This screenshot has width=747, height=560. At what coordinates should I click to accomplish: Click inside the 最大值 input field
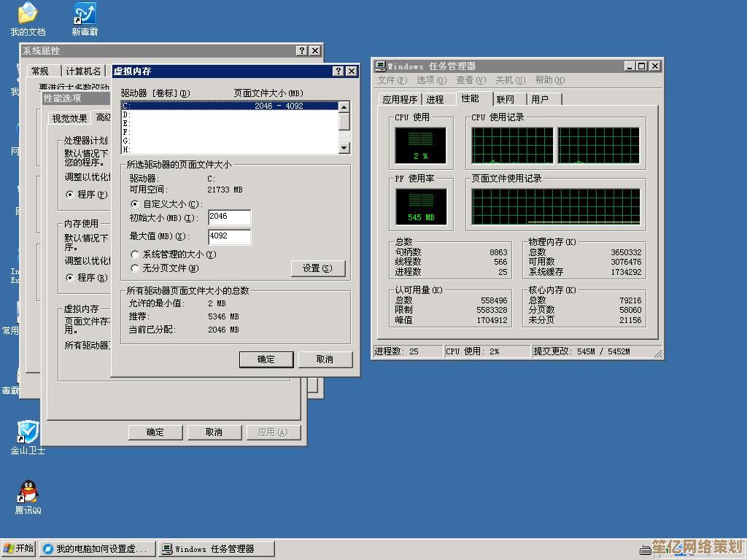tap(229, 236)
